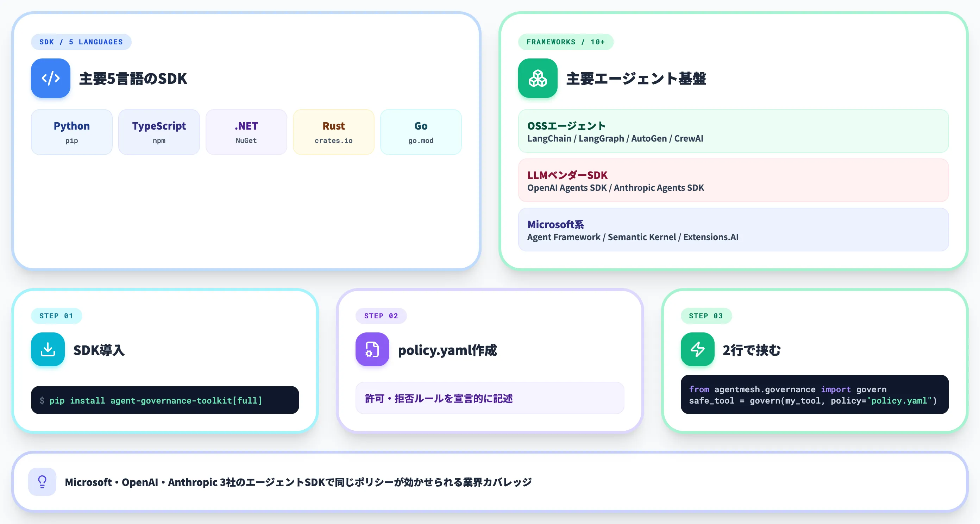
Task: Click the cyan download icon for SDK導入
Action: (x=48, y=349)
